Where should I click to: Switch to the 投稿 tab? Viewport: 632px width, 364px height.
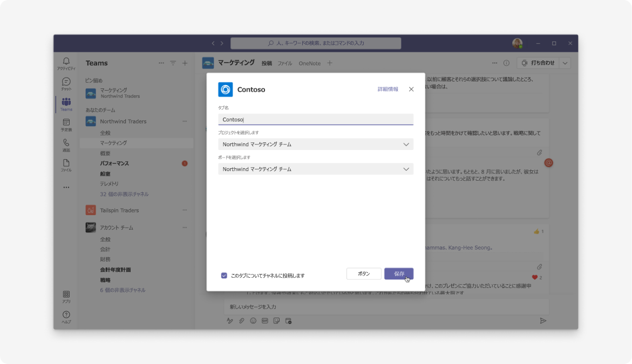pos(267,63)
